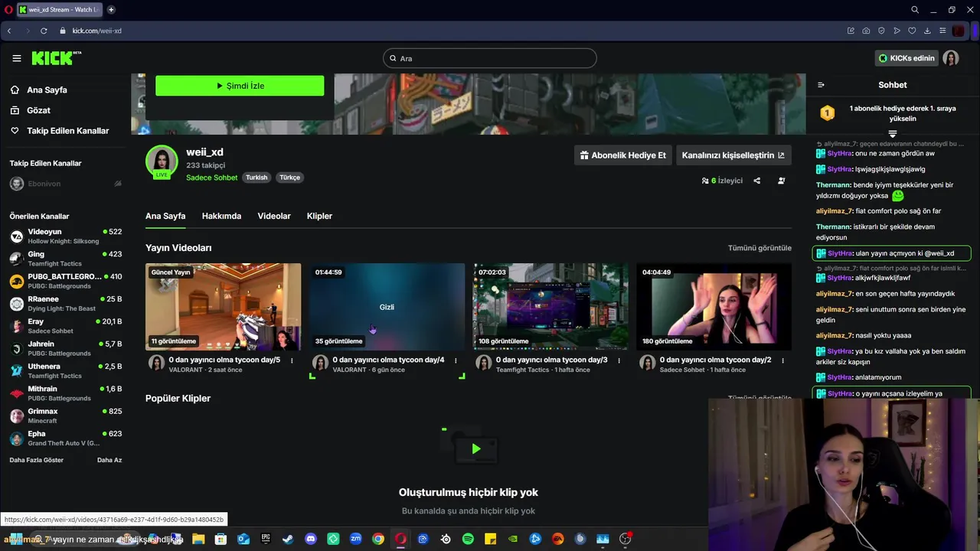Open Discord from the taskbar
This screenshot has height=551, width=980.
(x=310, y=539)
